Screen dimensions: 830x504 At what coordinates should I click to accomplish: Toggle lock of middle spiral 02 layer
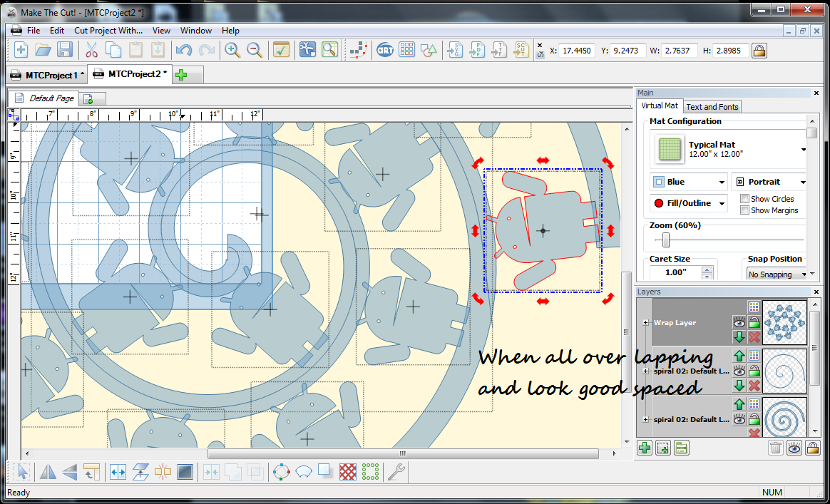tap(754, 370)
